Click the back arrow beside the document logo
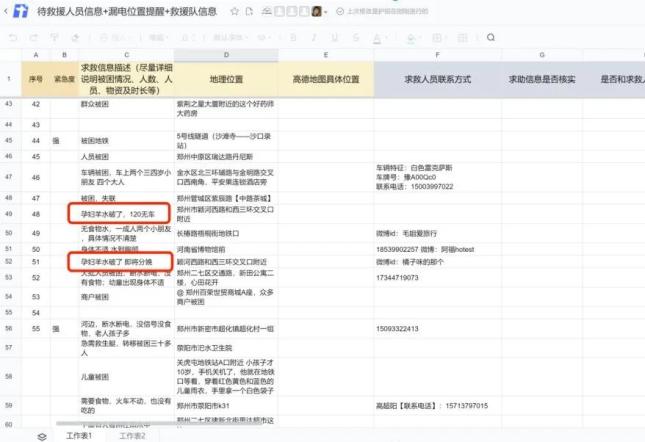Image resolution: width=645 pixels, height=442 pixels. coord(7,12)
